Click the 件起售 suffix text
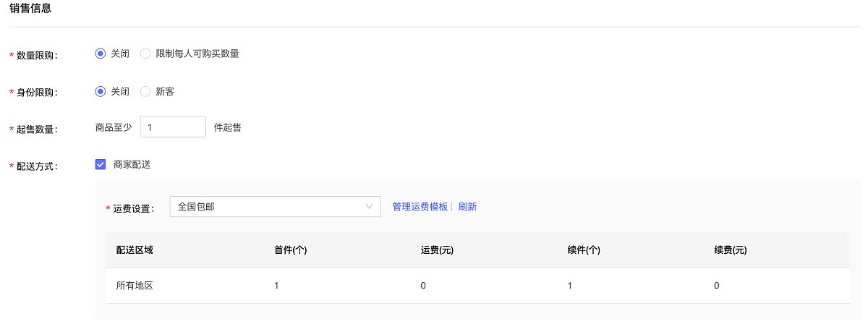The height and width of the screenshot is (332, 868). [x=228, y=128]
